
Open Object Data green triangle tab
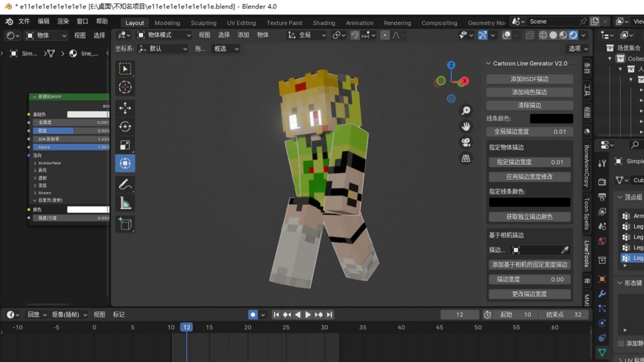602,352
